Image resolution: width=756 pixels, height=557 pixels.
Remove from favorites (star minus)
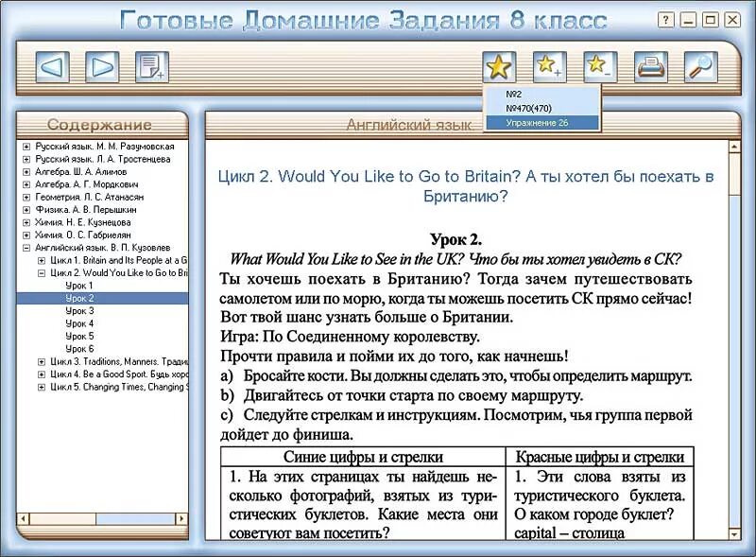coord(600,66)
